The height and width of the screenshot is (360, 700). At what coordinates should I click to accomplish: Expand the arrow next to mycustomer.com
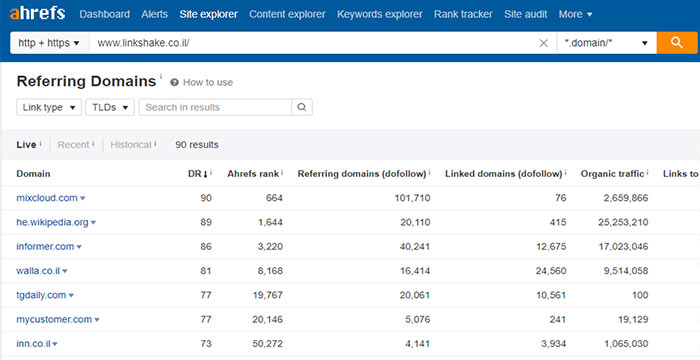(x=97, y=320)
